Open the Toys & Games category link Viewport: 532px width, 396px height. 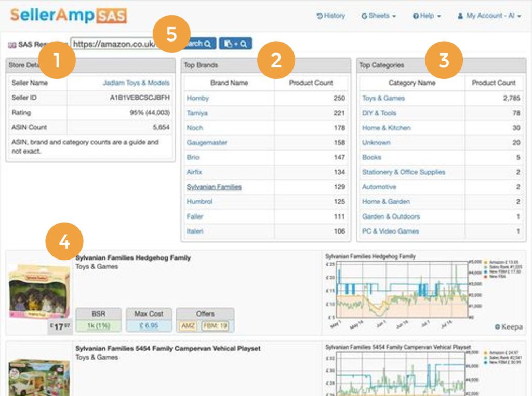point(383,98)
